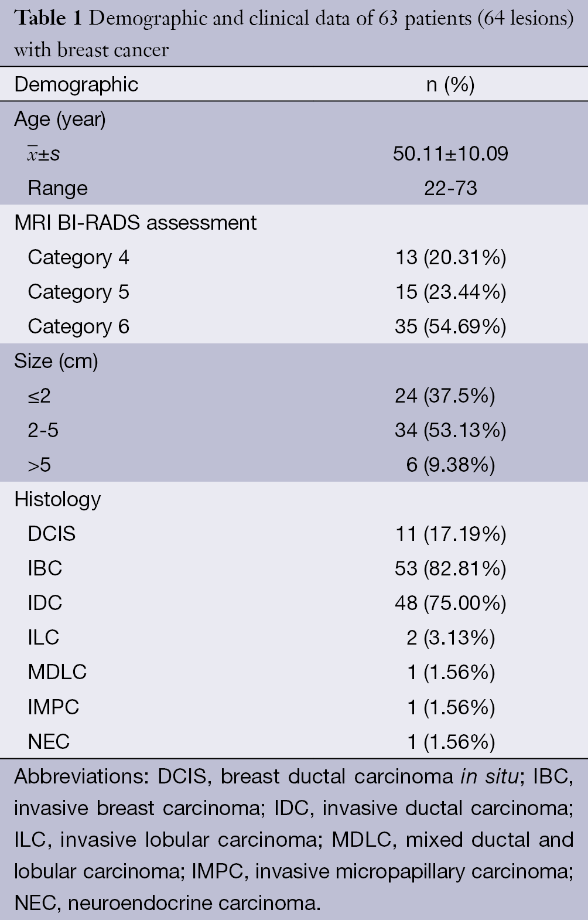The image size is (588, 920).
Task: Click the Histology section heading
Action: (57, 499)
